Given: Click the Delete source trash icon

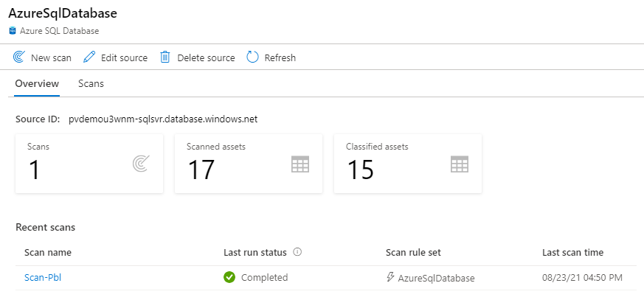Looking at the screenshot, I should pyautogui.click(x=165, y=57).
